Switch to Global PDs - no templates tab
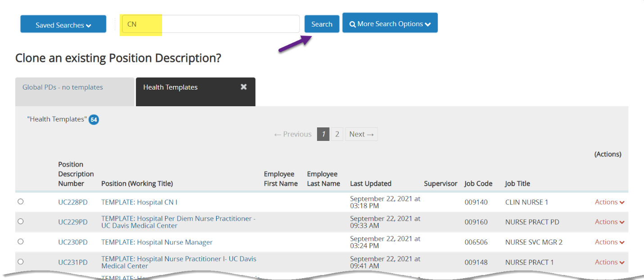The image size is (644, 280). [63, 87]
